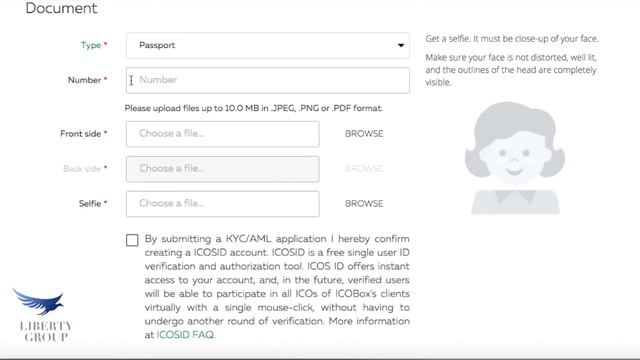Click BROWSE for Front side
The height and width of the screenshot is (360, 640).
(364, 134)
